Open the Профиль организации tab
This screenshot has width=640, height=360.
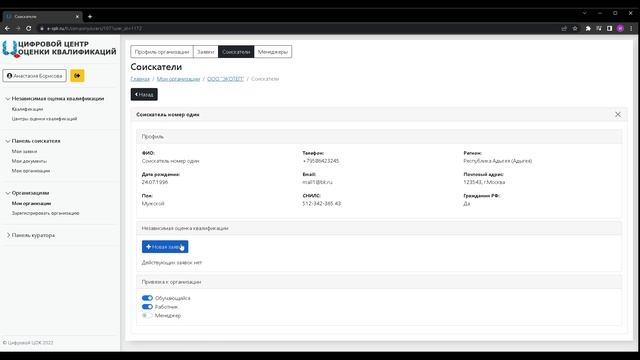click(x=162, y=52)
